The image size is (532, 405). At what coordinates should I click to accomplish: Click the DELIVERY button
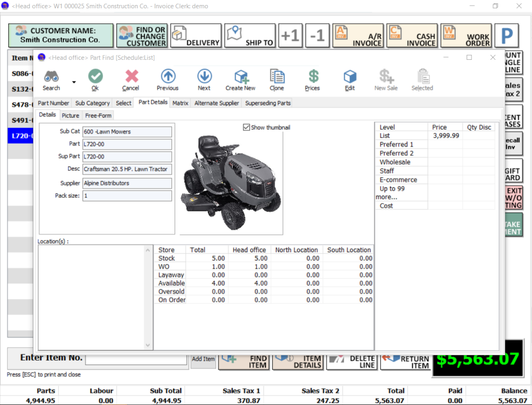[196, 35]
